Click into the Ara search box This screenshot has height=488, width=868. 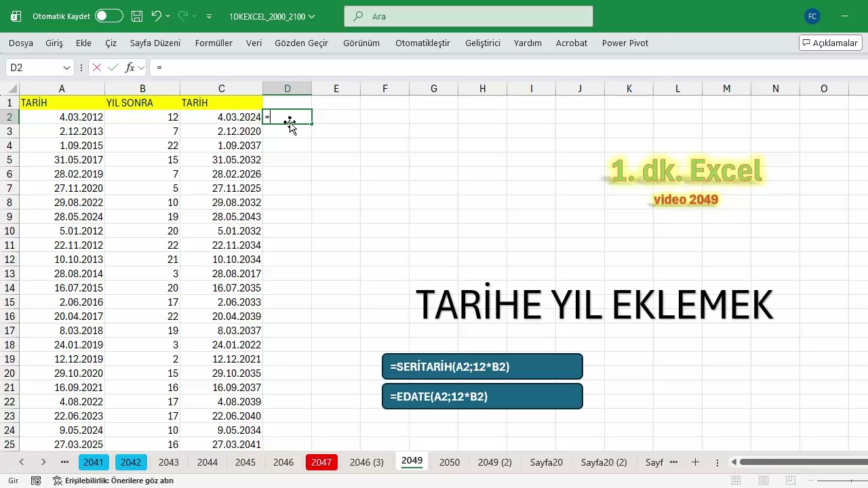pos(469,16)
